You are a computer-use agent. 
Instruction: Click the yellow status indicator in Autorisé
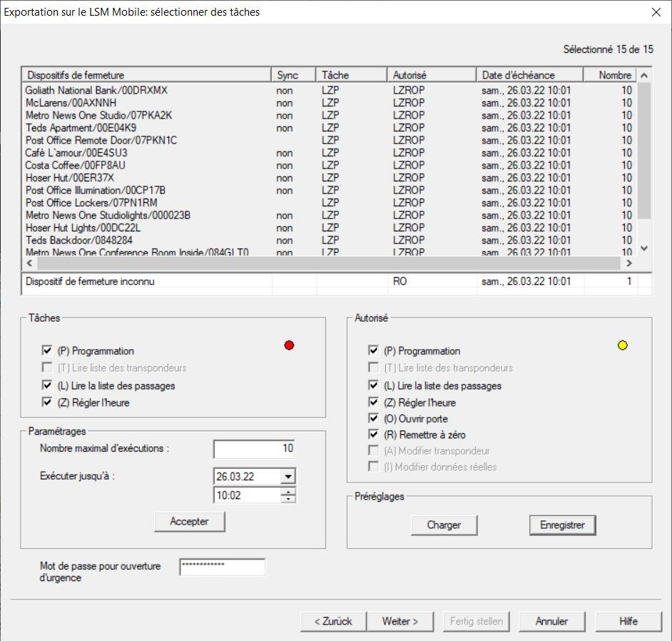(x=623, y=345)
